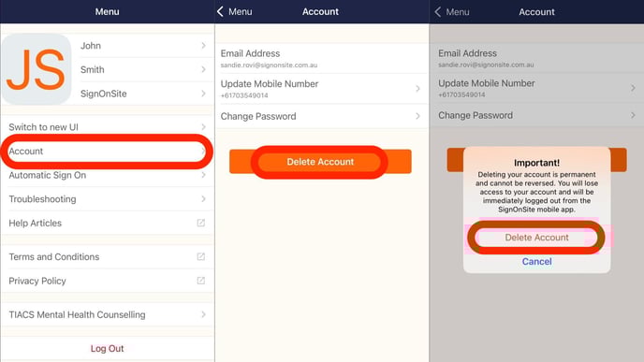Tap Log Out at menu bottom
644x362 pixels.
click(x=108, y=349)
